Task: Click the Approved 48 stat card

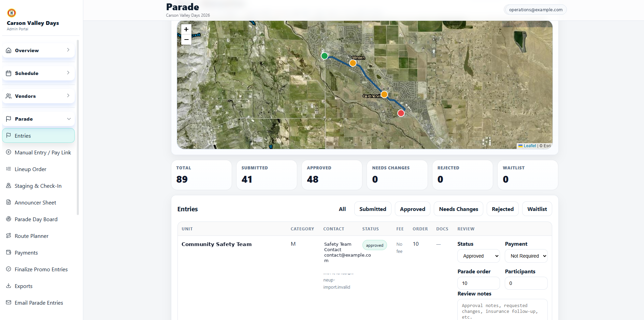Action: (332, 175)
